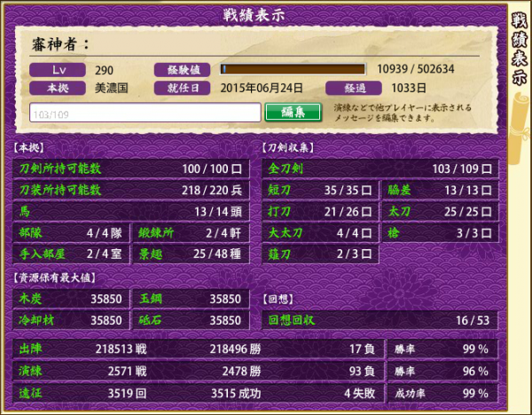This screenshot has width=532, height=415.
Task: Click the 短刀 35 / 35口 cell
Action: 320,190
